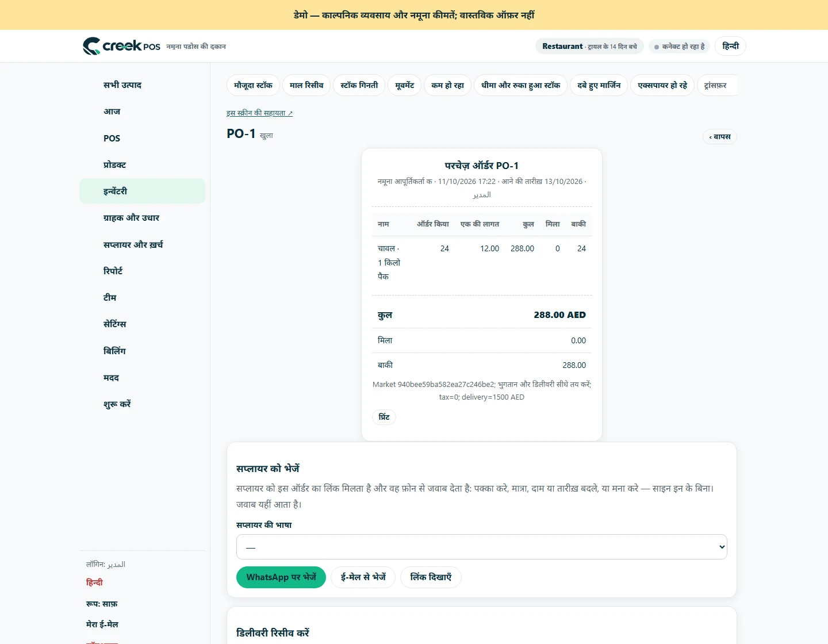Image resolution: width=828 pixels, height=644 pixels.
Task: Open सप्लायर और ख़र्च in the sidebar
Action: point(142,244)
